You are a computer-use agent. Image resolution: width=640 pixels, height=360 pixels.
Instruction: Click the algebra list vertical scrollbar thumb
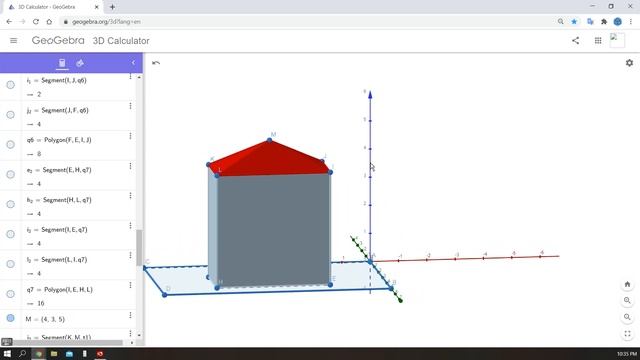[139, 248]
